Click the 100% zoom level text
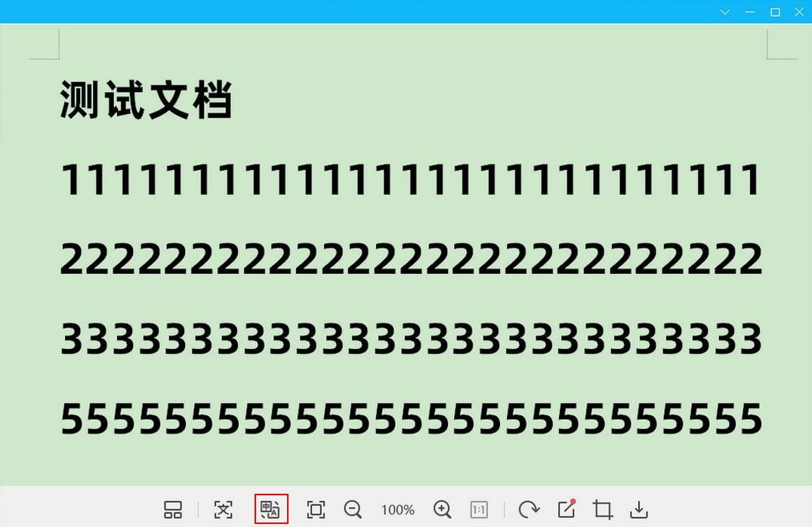812x527 pixels. click(398, 510)
